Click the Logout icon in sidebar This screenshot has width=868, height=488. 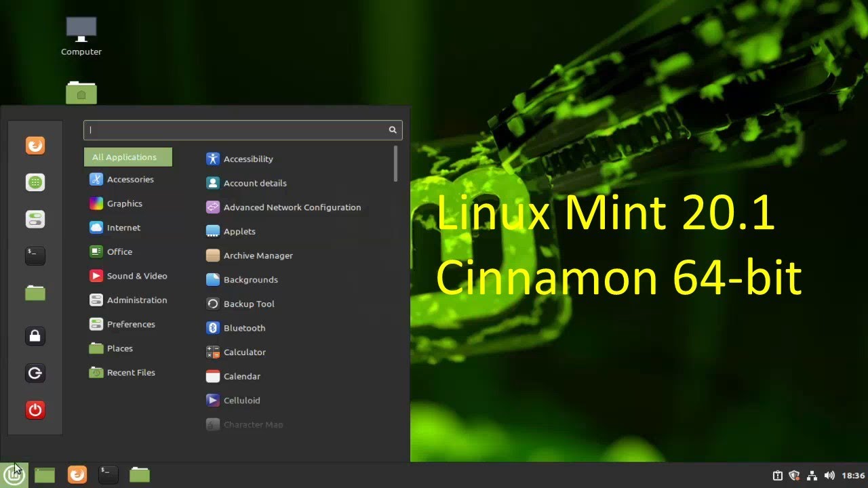coord(35,373)
